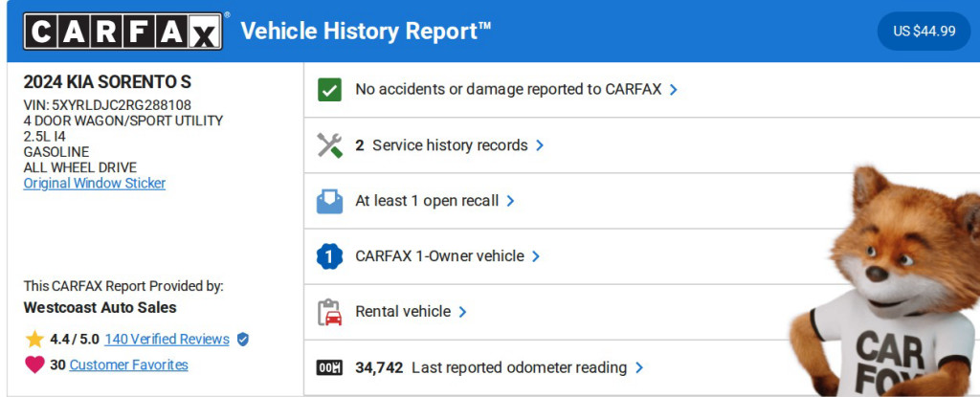Click the odometer reading icon

[329, 367]
